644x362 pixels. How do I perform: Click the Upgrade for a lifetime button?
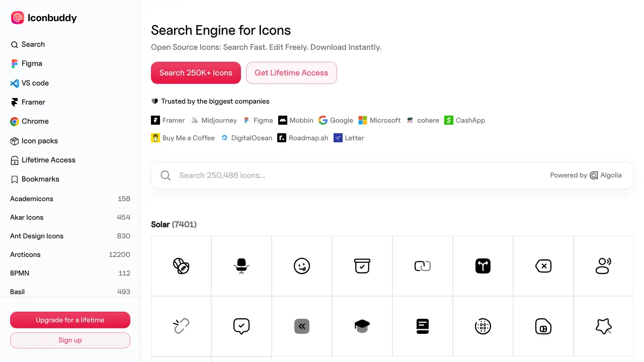[70, 320]
